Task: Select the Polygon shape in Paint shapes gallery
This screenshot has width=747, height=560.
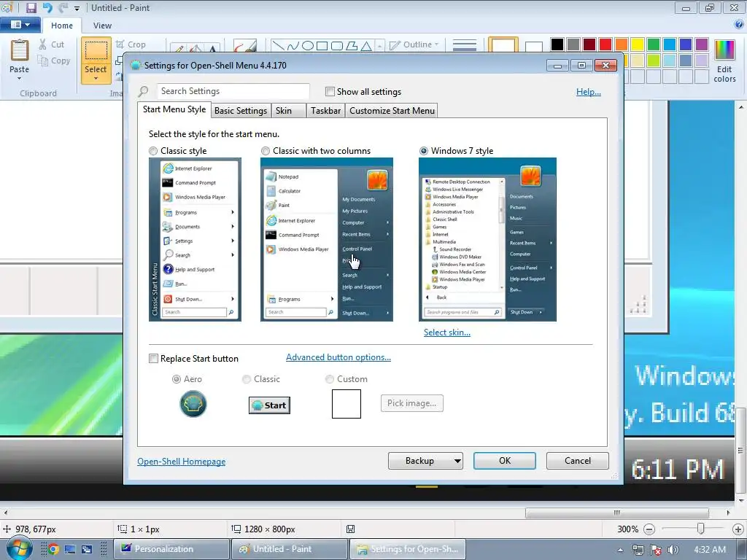Action: (352, 46)
